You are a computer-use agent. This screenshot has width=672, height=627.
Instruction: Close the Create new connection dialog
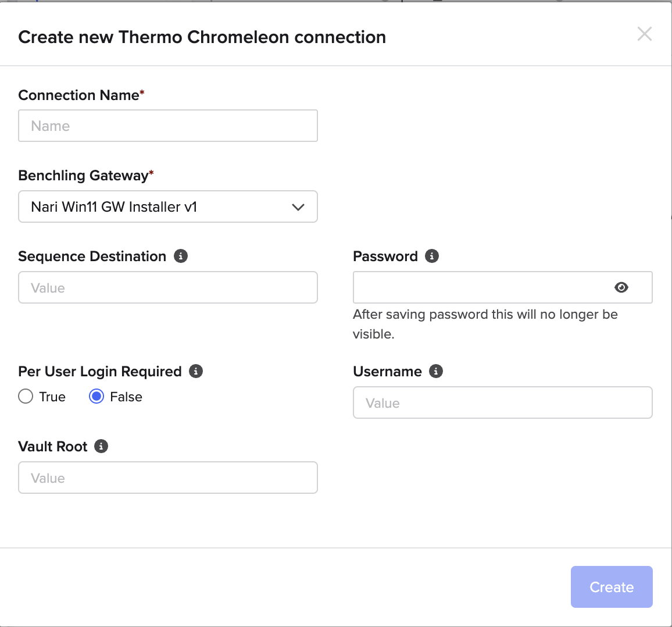[645, 34]
